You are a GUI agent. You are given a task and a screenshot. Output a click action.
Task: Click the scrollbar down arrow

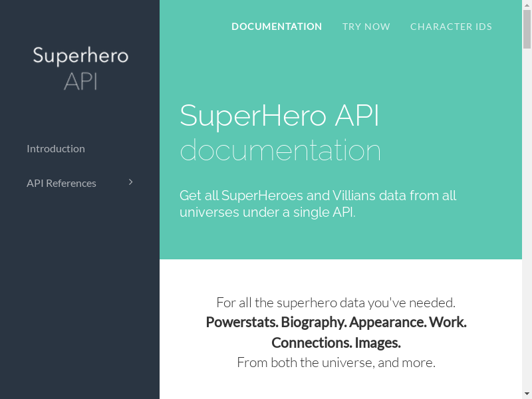click(x=527, y=394)
